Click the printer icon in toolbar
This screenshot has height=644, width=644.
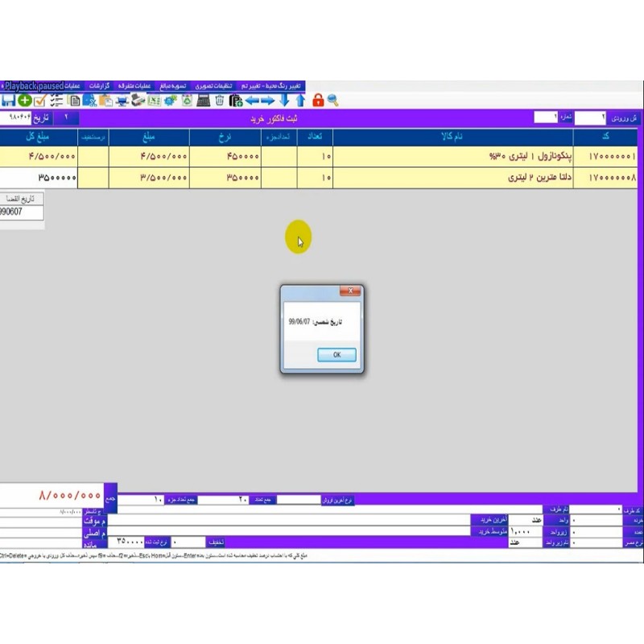[122, 101]
